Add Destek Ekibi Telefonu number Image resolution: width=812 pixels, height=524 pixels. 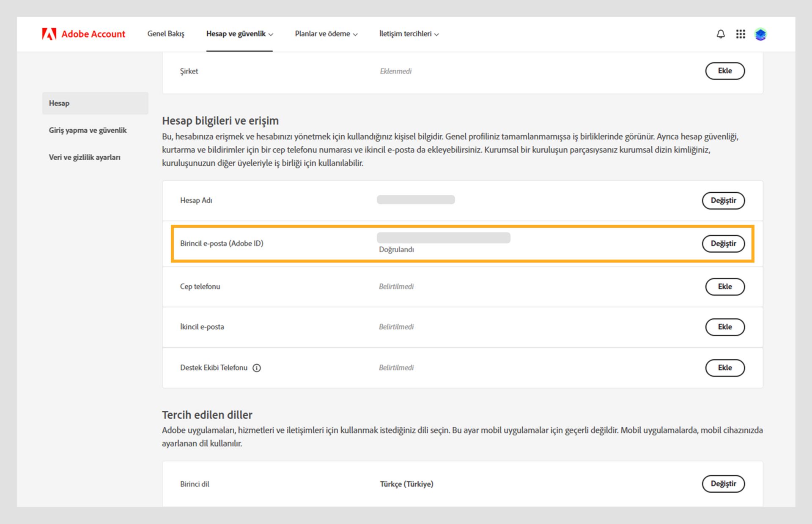[x=724, y=368]
